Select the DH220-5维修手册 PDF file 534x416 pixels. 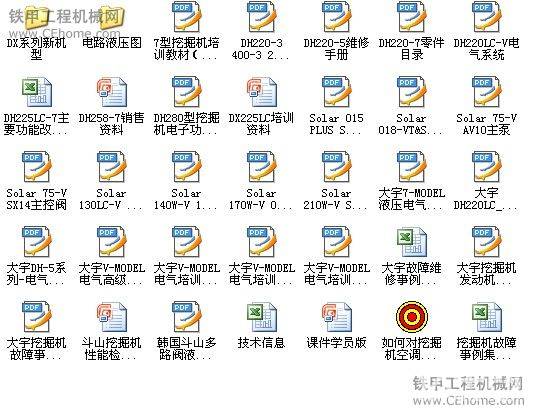[x=336, y=16]
